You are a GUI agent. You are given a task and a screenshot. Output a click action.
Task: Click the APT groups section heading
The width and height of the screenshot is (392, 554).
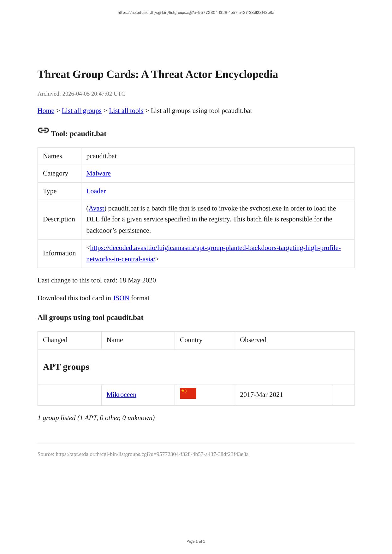click(x=66, y=367)
